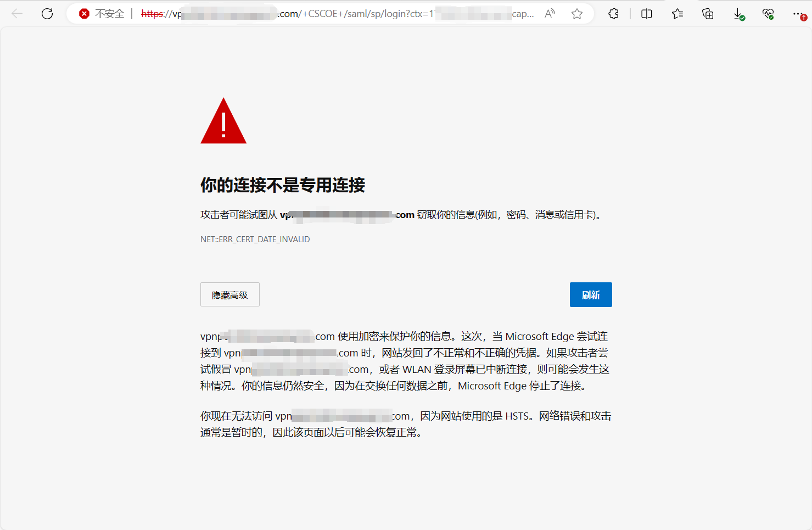Show the Downloads flyout
812x530 pixels.
click(x=738, y=14)
